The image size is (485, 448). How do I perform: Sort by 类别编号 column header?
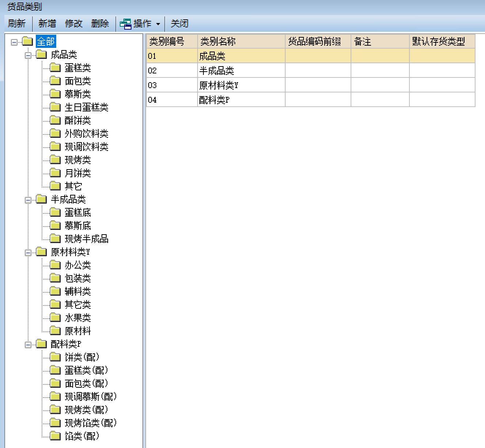(172, 41)
